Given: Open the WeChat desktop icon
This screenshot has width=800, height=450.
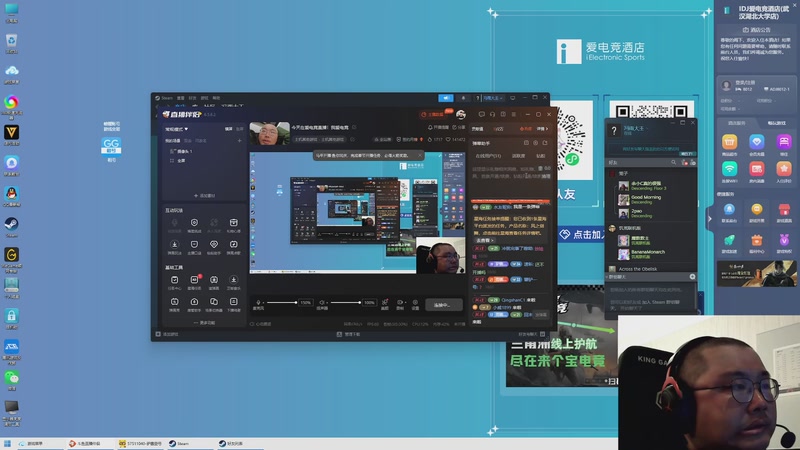Looking at the screenshot, I should click(x=11, y=378).
